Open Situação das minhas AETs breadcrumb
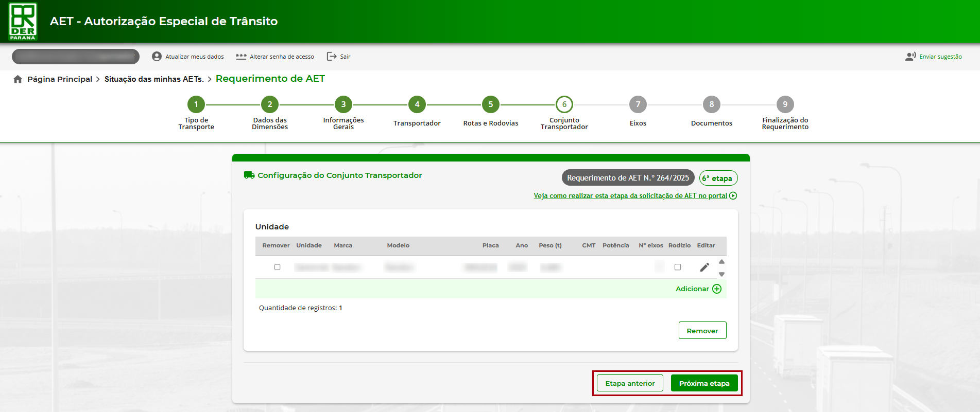Image resolution: width=980 pixels, height=412 pixels. [x=154, y=79]
